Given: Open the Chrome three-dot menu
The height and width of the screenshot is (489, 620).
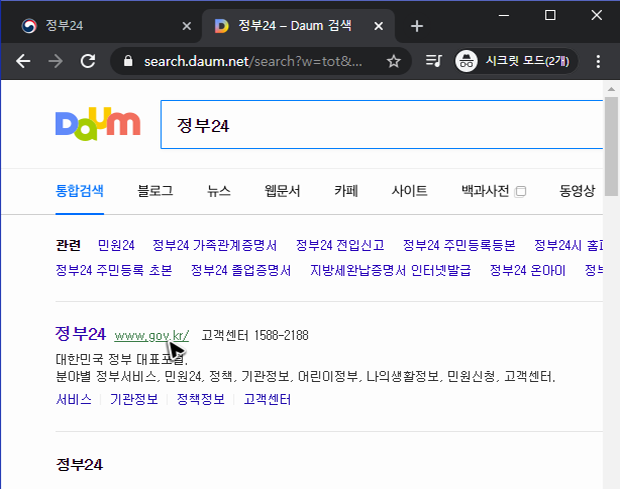Looking at the screenshot, I should pyautogui.click(x=598, y=61).
